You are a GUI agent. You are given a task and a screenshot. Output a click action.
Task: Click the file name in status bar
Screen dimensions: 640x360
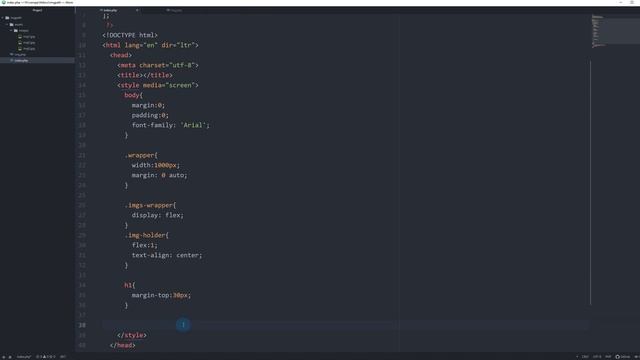click(23, 357)
